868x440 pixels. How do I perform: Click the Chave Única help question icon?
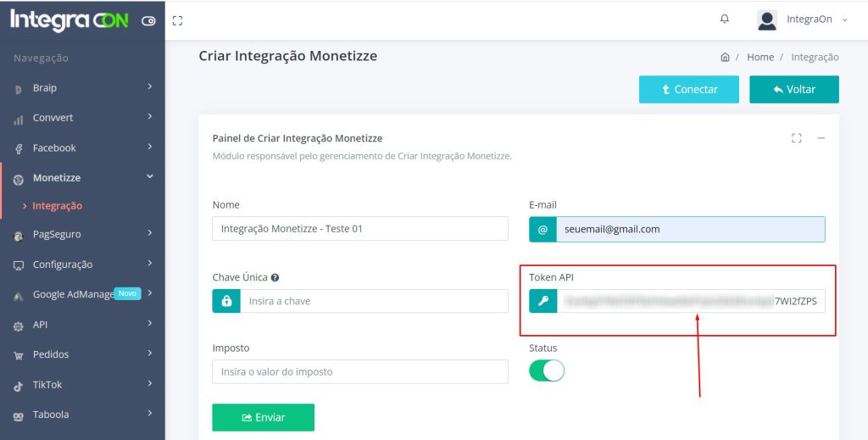coord(275,277)
